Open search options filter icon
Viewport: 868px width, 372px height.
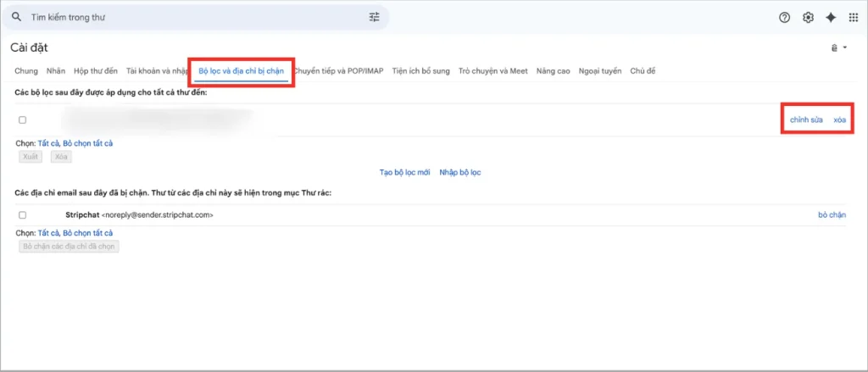375,17
